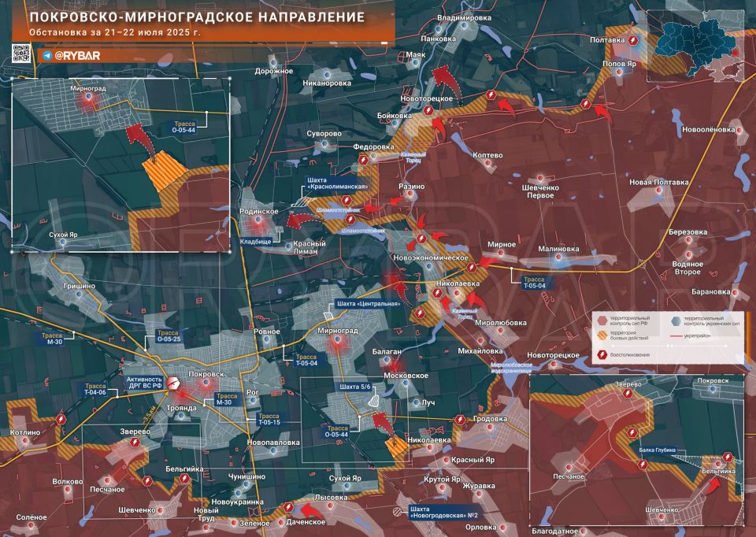Click the explosion marker near Новоторецкое
Screen dimensions: 756x537
click(430, 112)
